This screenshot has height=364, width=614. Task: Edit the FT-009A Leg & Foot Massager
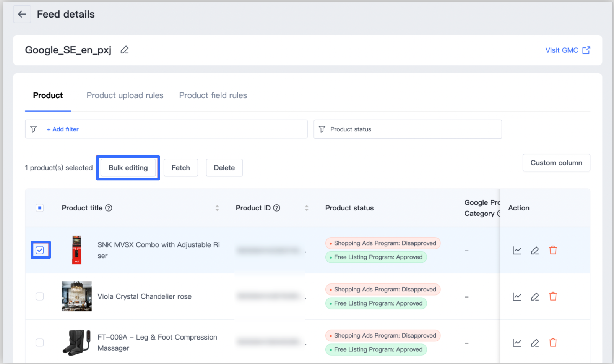click(x=535, y=343)
